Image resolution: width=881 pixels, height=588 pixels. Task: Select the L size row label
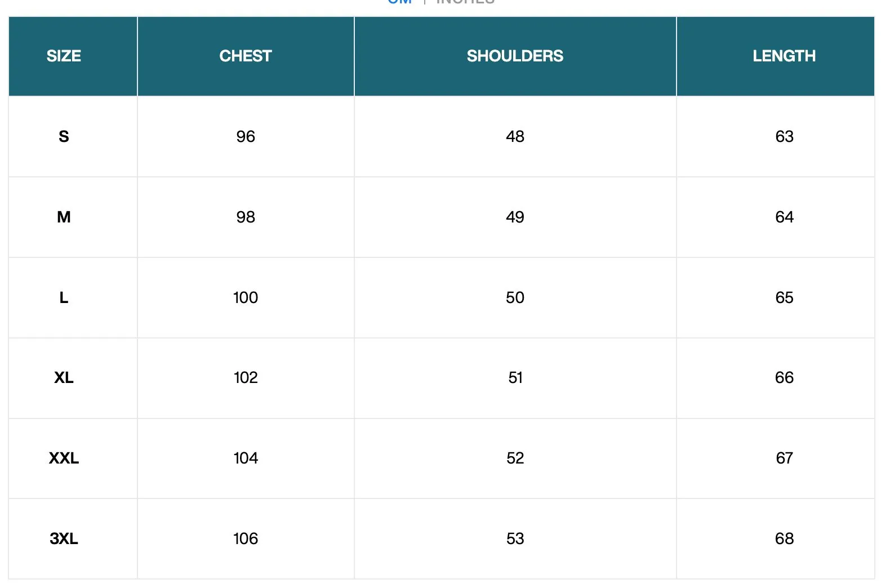pyautogui.click(x=64, y=297)
